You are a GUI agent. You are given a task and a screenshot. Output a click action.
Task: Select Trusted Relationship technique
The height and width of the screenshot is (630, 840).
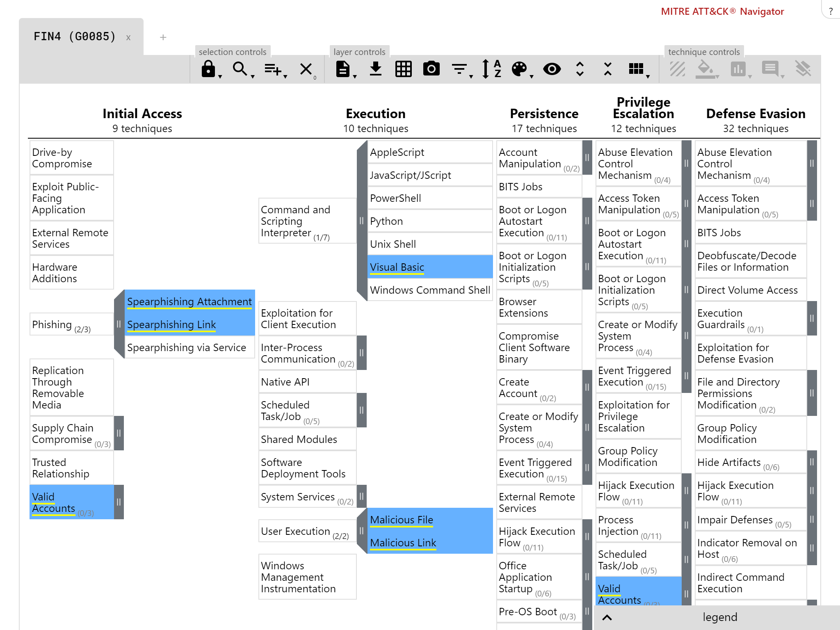click(x=72, y=468)
